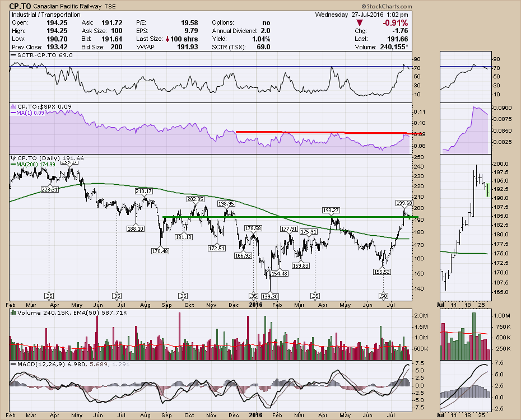
Task: Click the MA(1) 0.09 legend entry
Action: 27,113
